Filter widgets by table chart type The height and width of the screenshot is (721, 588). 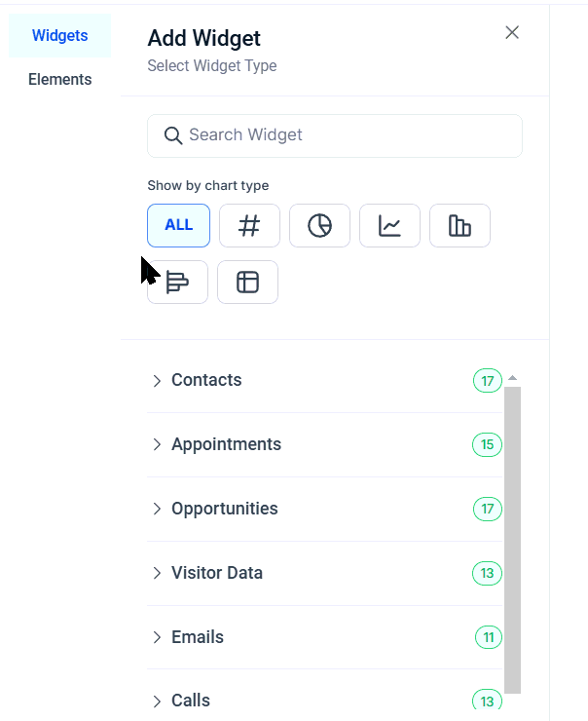click(x=247, y=283)
